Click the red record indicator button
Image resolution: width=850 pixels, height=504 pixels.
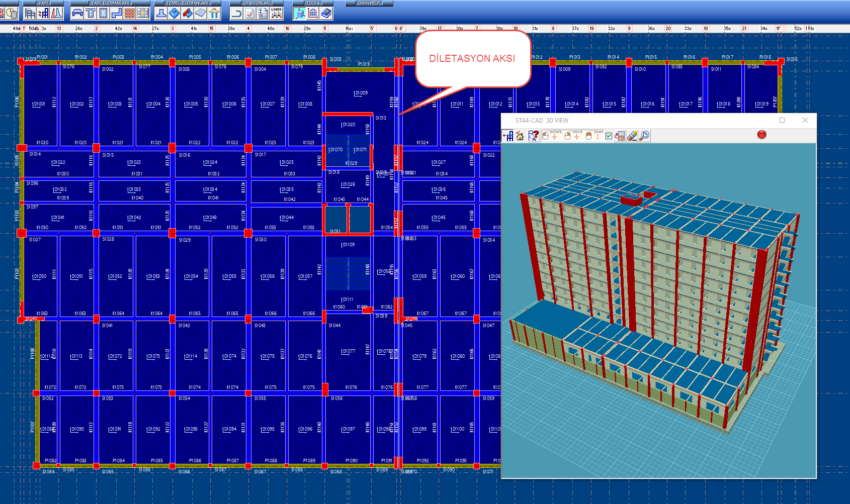tap(761, 135)
